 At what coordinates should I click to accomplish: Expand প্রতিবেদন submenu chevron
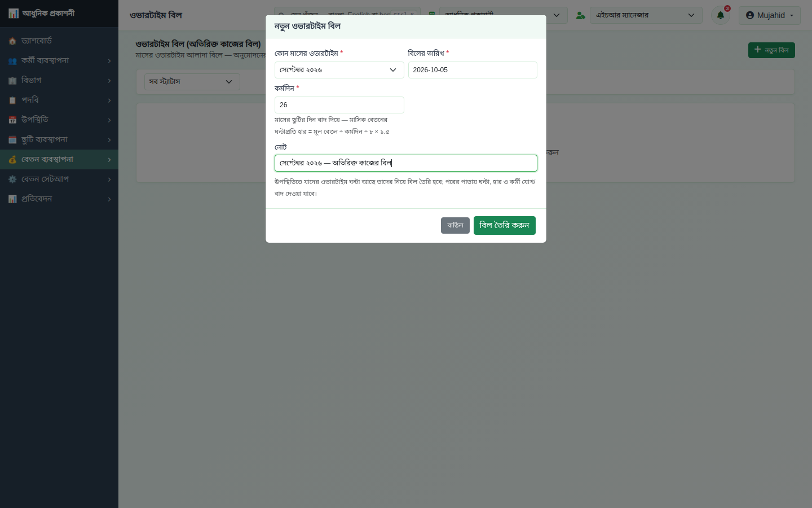(109, 199)
